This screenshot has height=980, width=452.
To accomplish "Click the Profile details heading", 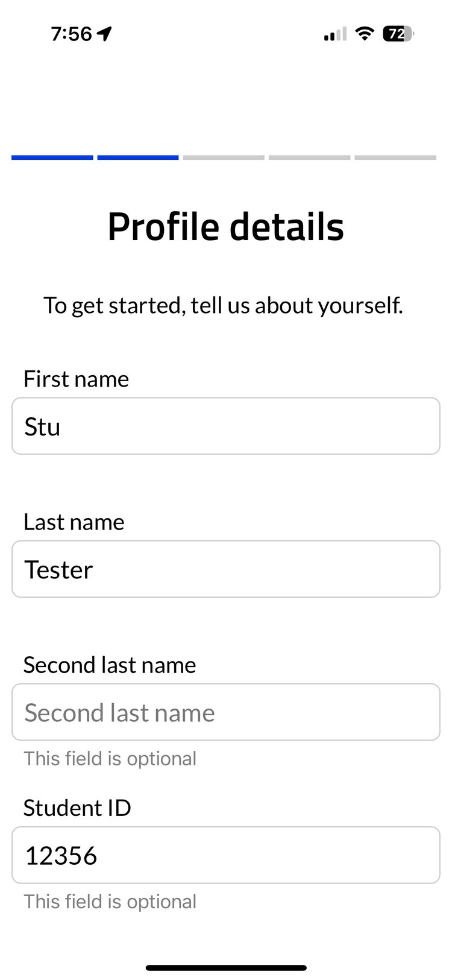I will pyautogui.click(x=226, y=226).
